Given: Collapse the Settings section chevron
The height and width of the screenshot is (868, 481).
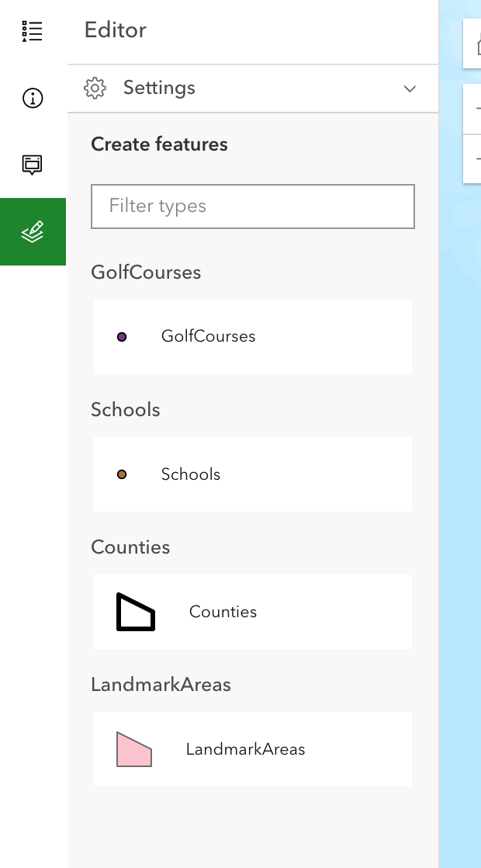Looking at the screenshot, I should click(x=410, y=89).
